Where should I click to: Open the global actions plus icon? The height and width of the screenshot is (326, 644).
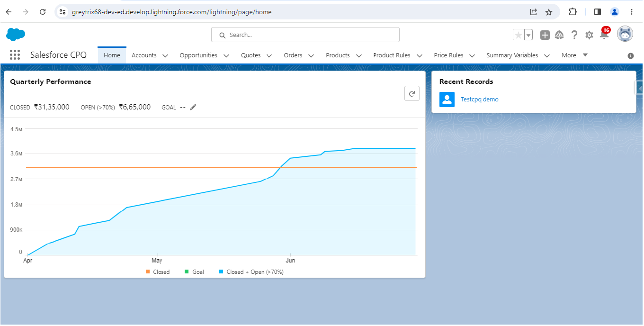[545, 35]
